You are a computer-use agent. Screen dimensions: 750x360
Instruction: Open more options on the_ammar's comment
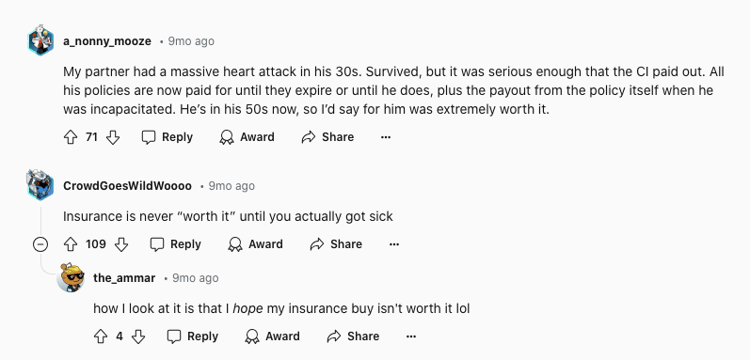[411, 337]
